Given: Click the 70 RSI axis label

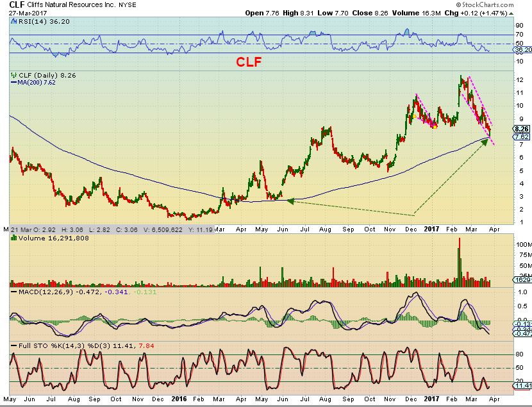Looking at the screenshot, I should [519, 34].
